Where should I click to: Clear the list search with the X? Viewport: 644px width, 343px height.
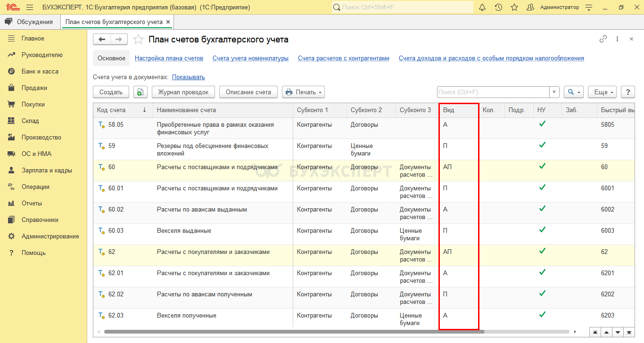pyautogui.click(x=554, y=92)
